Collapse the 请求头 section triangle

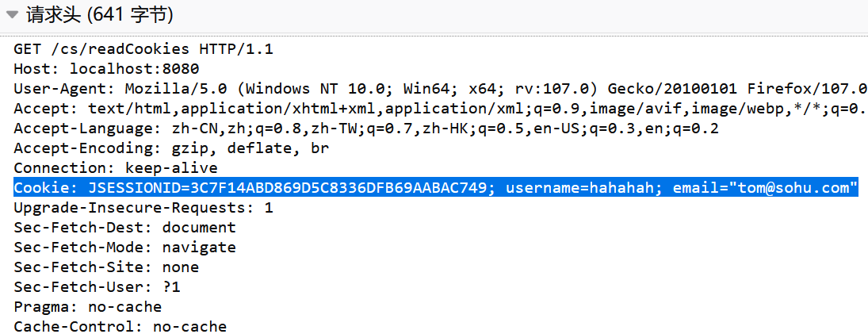tap(12, 15)
